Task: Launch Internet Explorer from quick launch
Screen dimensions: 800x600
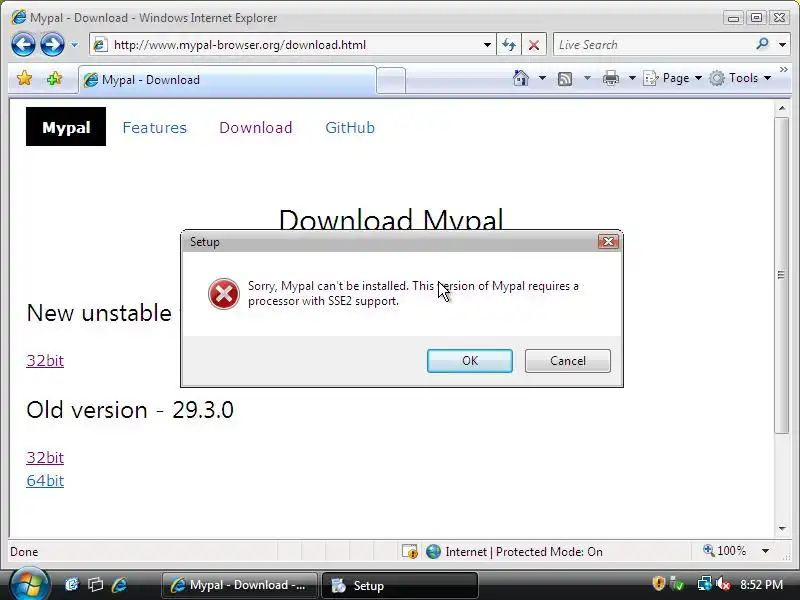Action: click(119, 585)
